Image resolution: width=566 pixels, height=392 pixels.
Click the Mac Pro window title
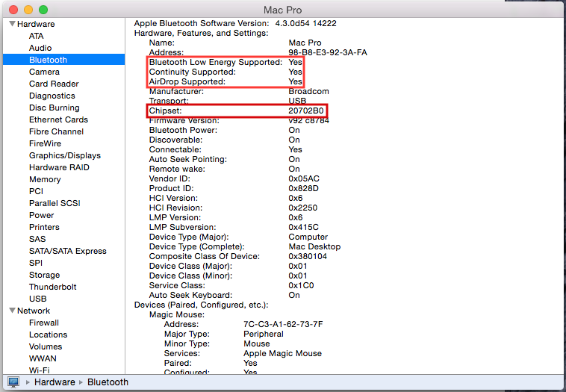pyautogui.click(x=283, y=10)
